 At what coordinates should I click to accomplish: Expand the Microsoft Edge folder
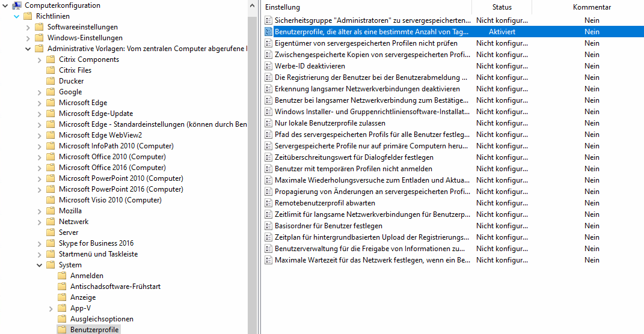click(40, 103)
